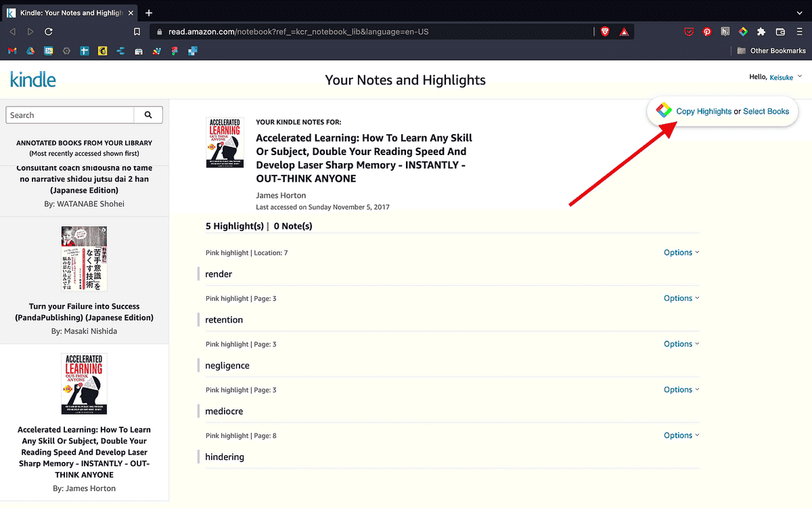Open Options for the 'render' highlight
This screenshot has width=812, height=508.
tap(681, 253)
